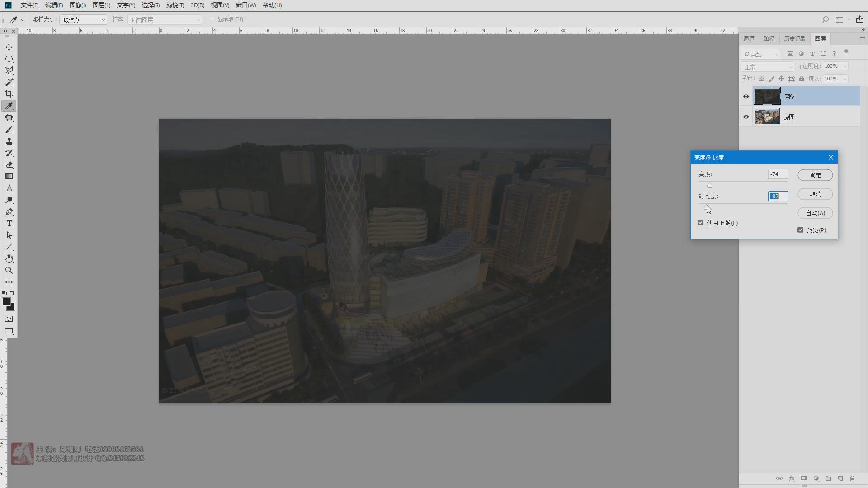Click the 取消 button

pyautogui.click(x=815, y=194)
